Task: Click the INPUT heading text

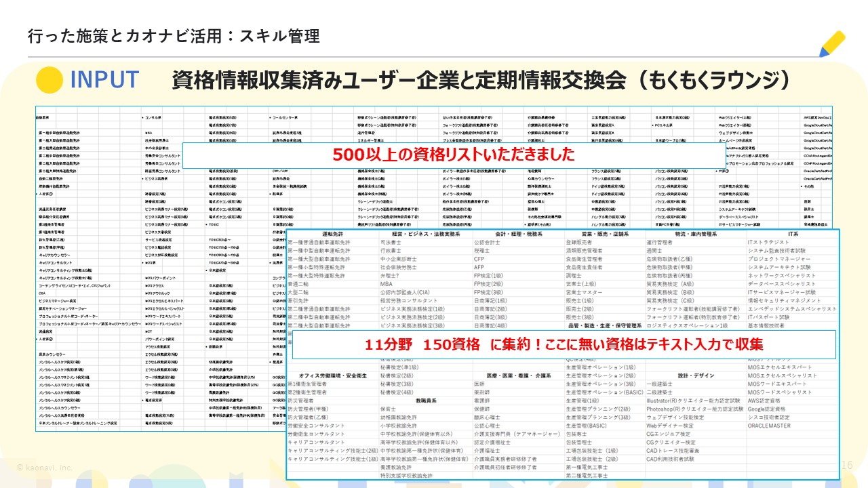Action: tap(104, 80)
